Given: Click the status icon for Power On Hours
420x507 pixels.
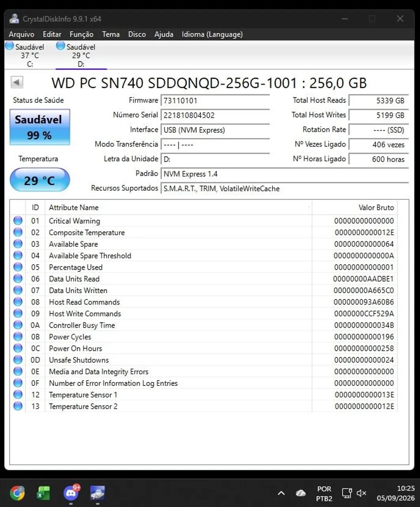Looking at the screenshot, I should coord(18,348).
